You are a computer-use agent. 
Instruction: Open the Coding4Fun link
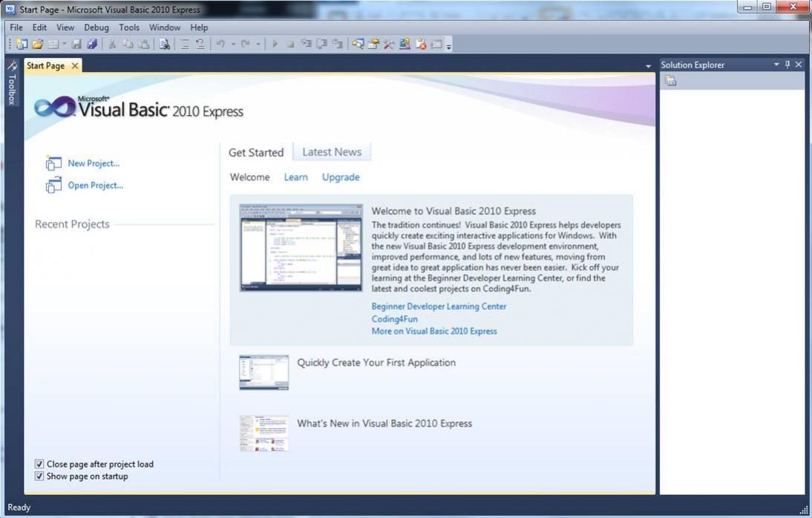[x=395, y=319]
